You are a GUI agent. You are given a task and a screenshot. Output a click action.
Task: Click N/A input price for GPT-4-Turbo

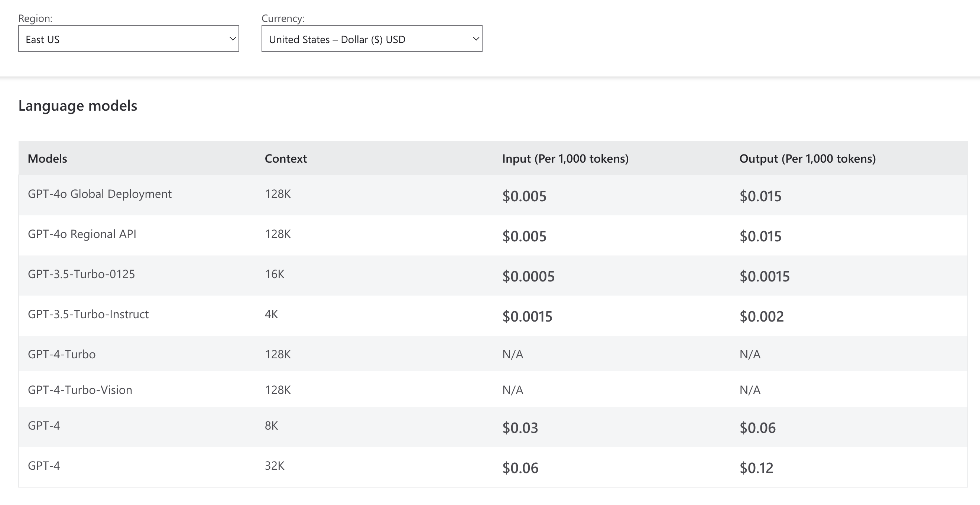point(512,354)
